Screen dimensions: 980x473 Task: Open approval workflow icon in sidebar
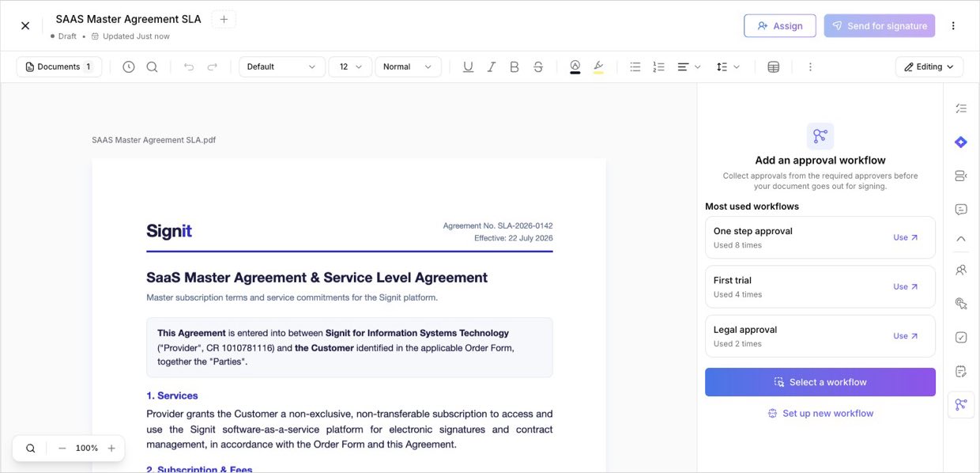pyautogui.click(x=961, y=405)
